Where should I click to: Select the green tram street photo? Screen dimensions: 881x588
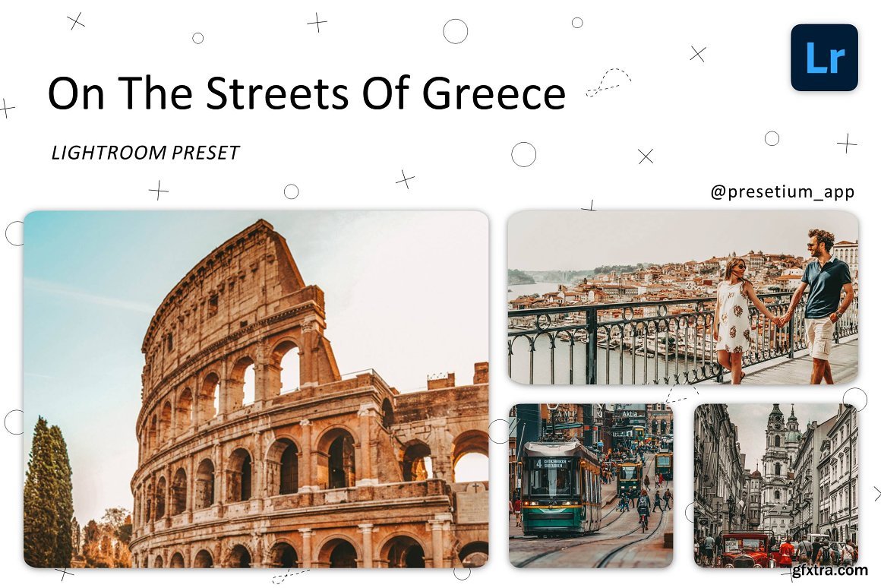pos(591,485)
